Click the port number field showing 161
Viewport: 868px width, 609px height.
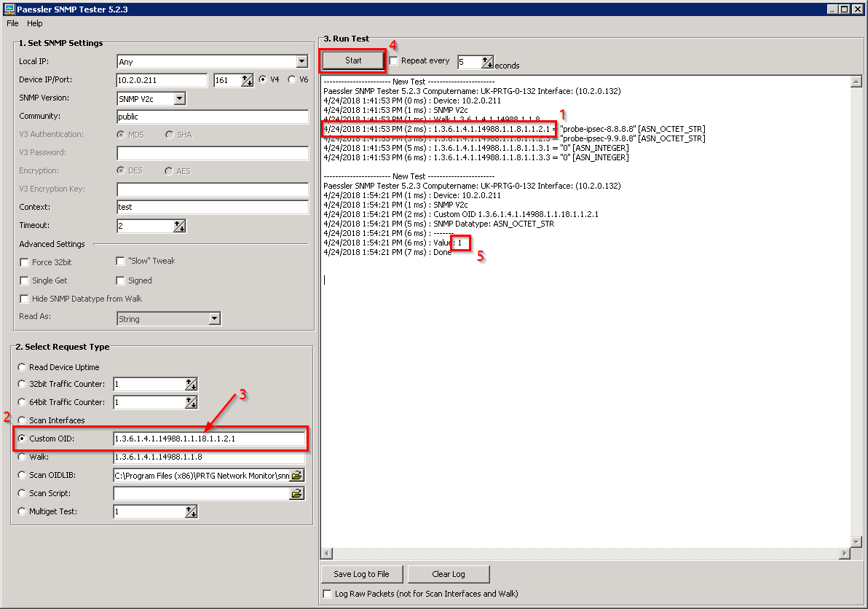pos(227,80)
